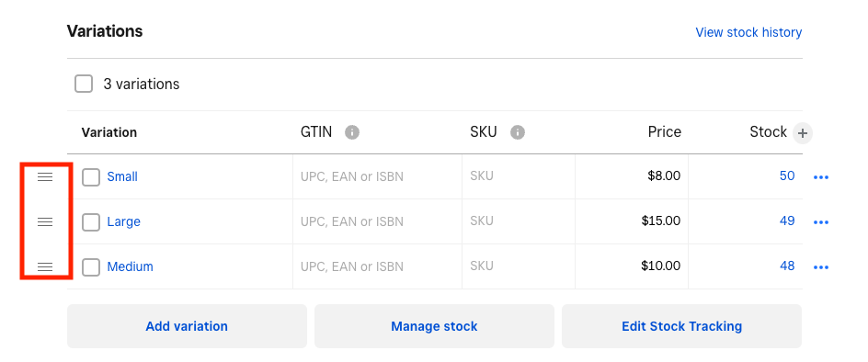The width and height of the screenshot is (868, 362).
Task: Click the Add variation button
Action: coord(187,326)
